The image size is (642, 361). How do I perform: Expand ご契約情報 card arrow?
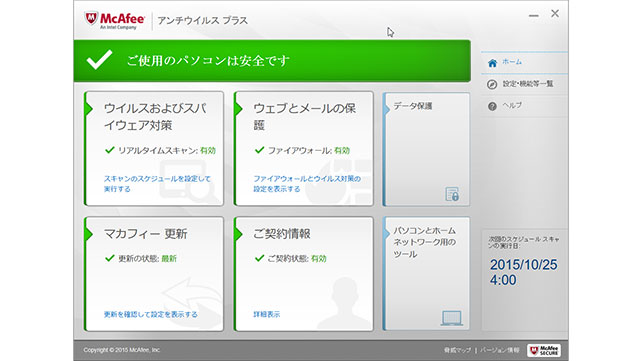tap(239, 234)
